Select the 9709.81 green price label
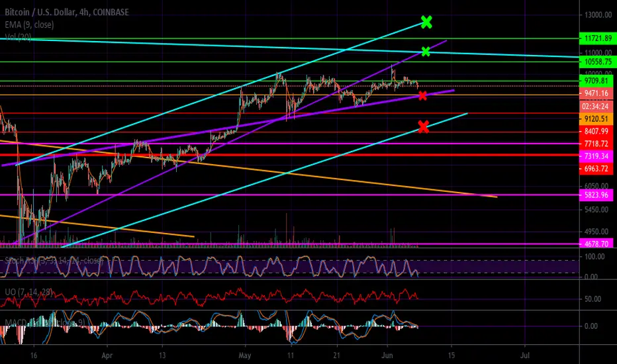Screen dimensions: 617x364 pyautogui.click(x=596, y=81)
